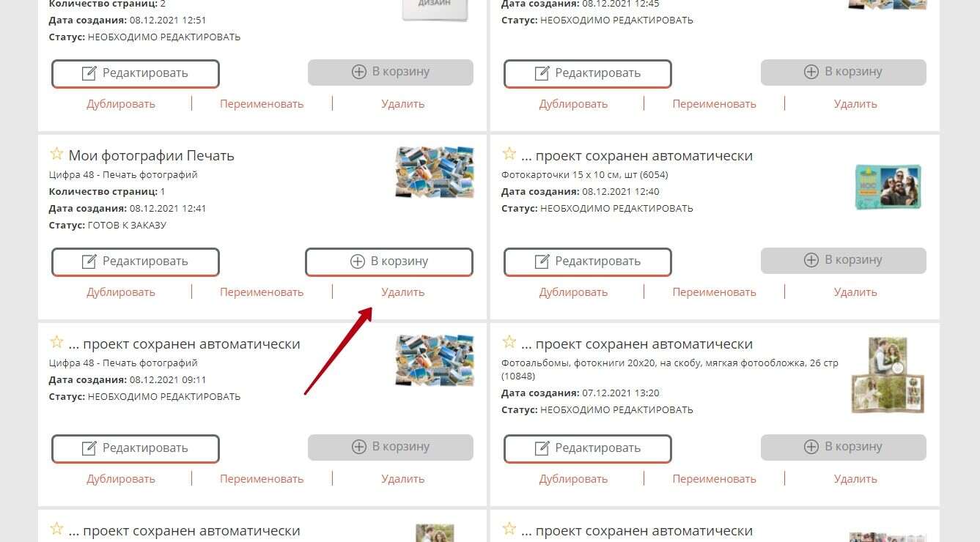Click pencil icon in top-left Редактировать button

(89, 73)
